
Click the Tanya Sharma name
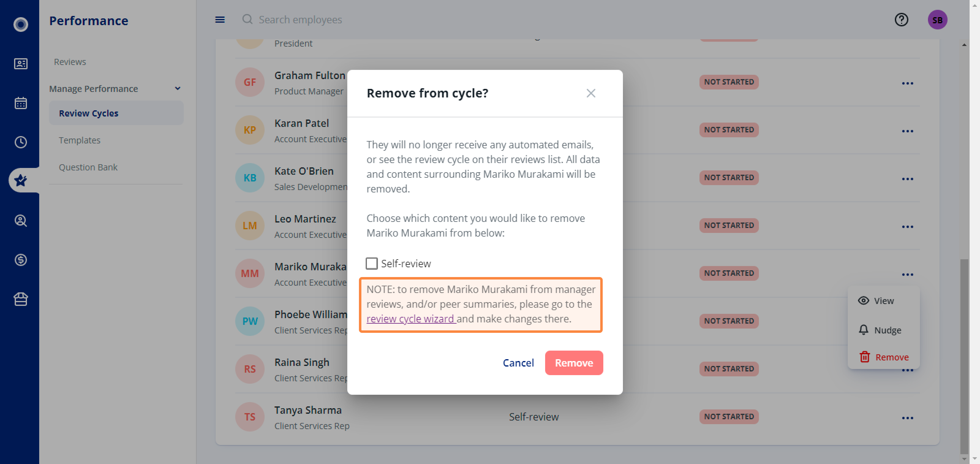point(308,410)
